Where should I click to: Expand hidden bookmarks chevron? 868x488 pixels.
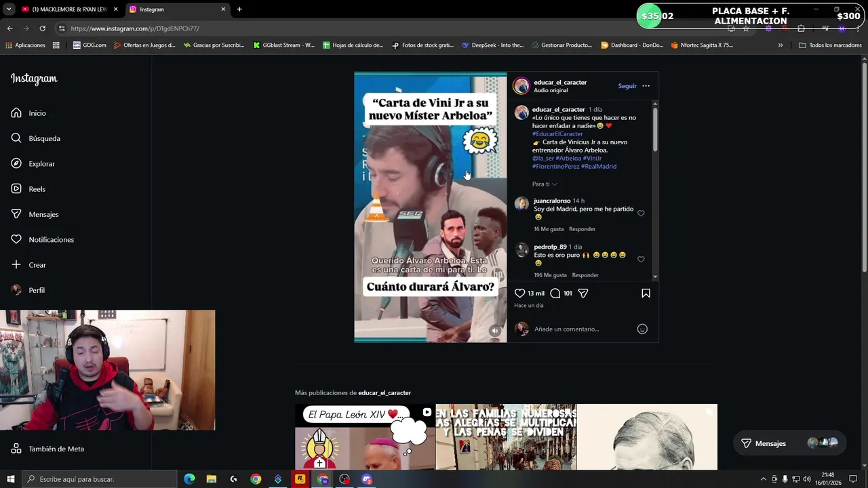pyautogui.click(x=781, y=45)
